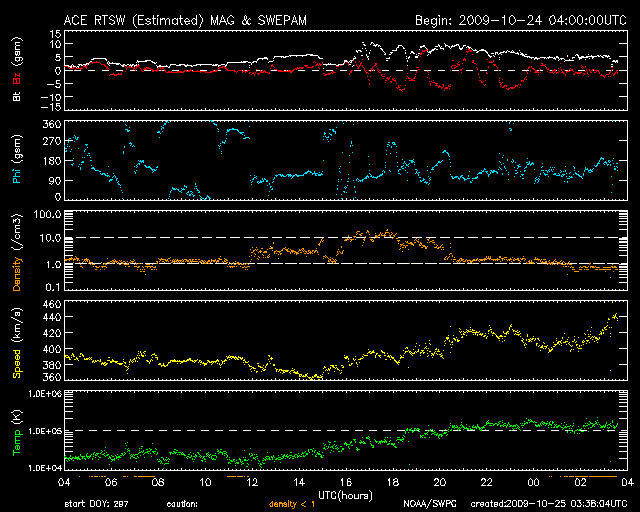Select the white "Bt" axis label

point(17,96)
